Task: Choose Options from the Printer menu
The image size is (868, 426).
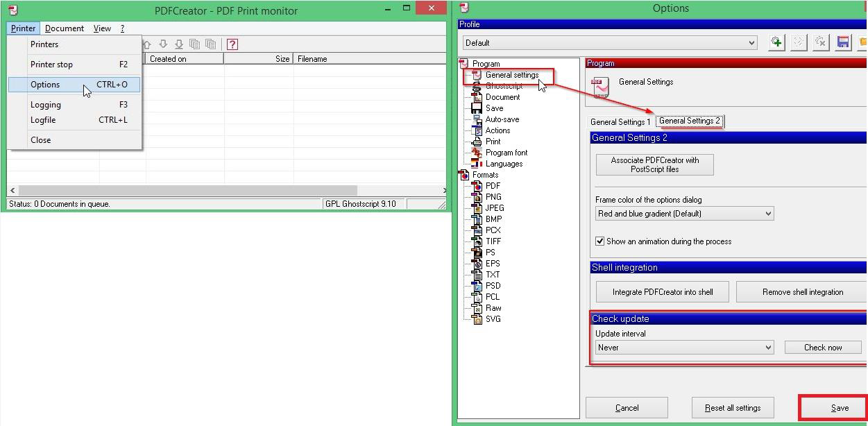Action: [74, 85]
